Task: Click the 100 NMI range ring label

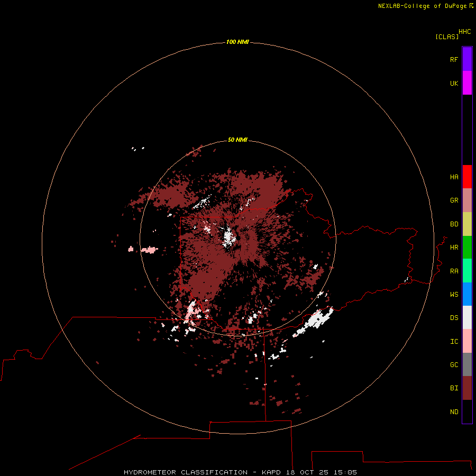Action: [x=237, y=42]
